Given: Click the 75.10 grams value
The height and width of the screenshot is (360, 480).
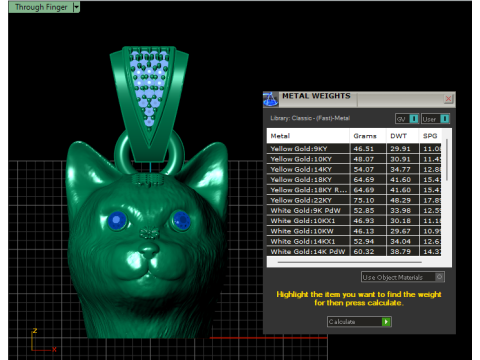Looking at the screenshot, I should point(364,200).
